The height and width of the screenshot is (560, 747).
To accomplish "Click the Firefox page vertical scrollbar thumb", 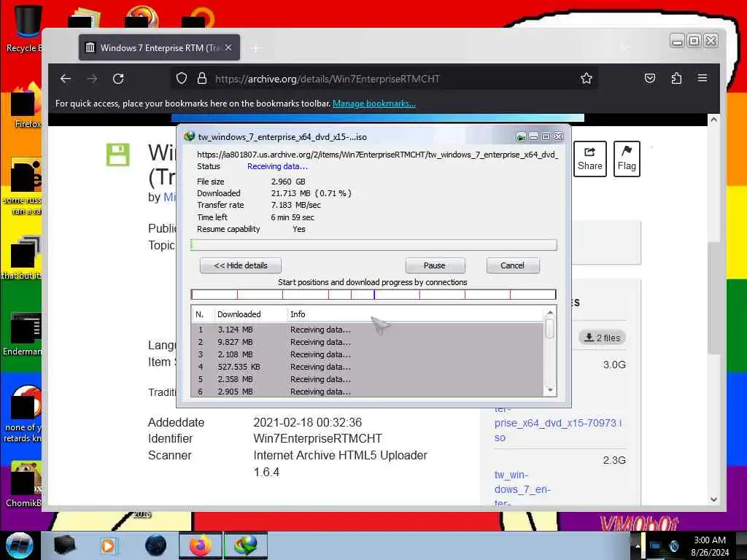I will [713, 298].
